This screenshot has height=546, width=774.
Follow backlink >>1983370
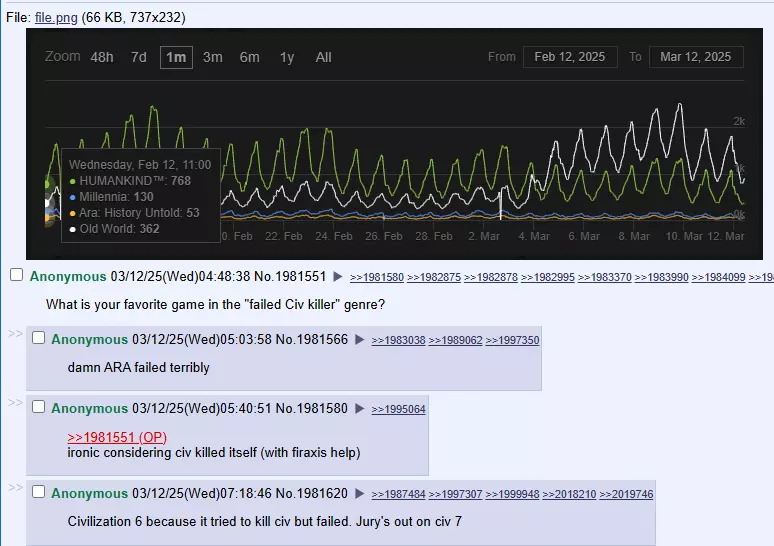point(605,277)
